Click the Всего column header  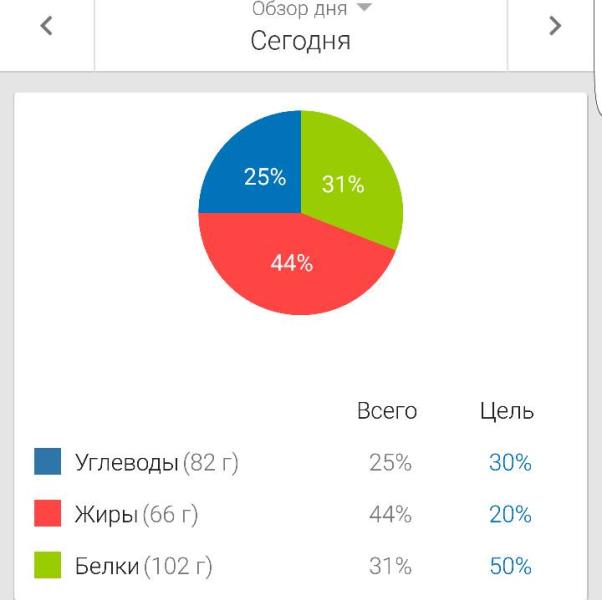pyautogui.click(x=387, y=411)
